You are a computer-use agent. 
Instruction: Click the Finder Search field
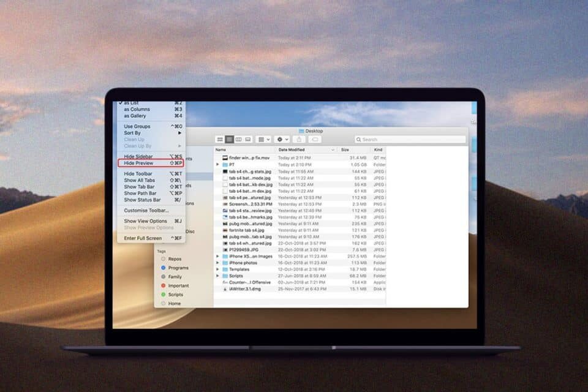[409, 140]
